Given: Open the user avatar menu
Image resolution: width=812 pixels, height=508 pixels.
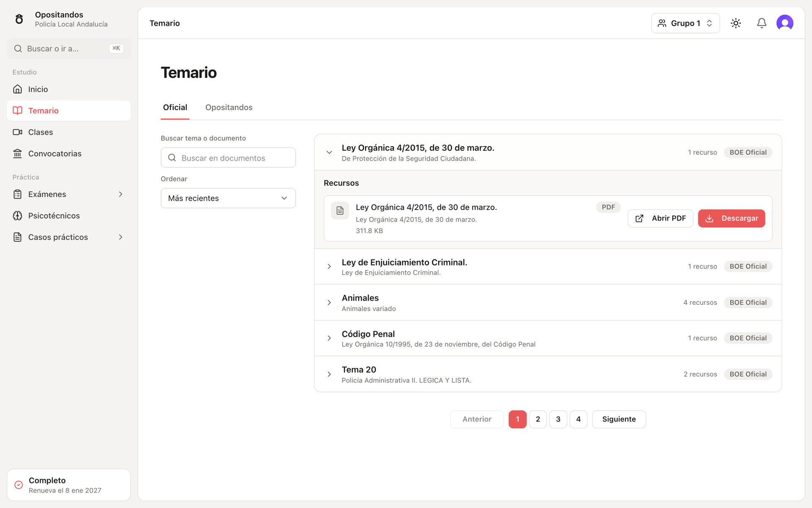Looking at the screenshot, I should (785, 23).
